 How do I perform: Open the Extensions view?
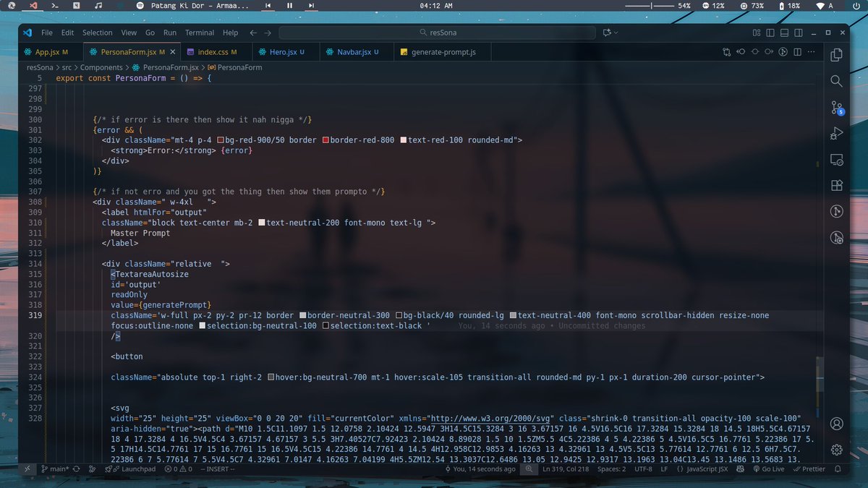click(x=836, y=185)
